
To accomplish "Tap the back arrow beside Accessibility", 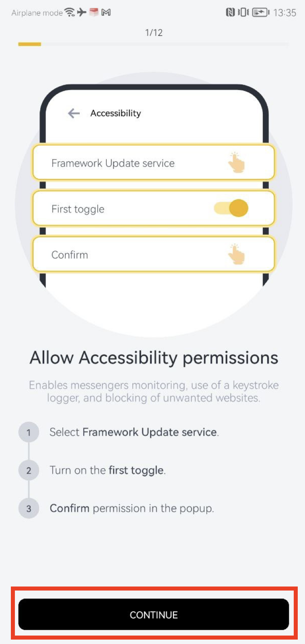I will pos(74,113).
